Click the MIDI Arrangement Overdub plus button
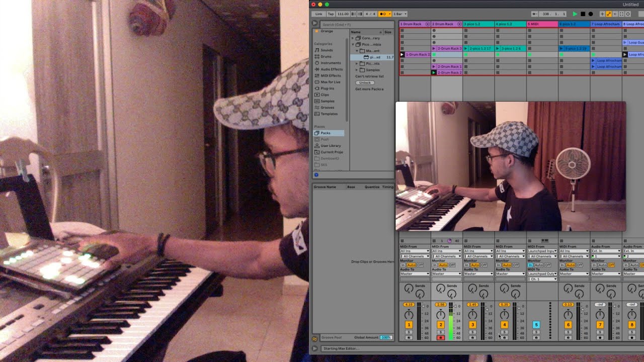The height and width of the screenshot is (362, 644). click(x=602, y=14)
